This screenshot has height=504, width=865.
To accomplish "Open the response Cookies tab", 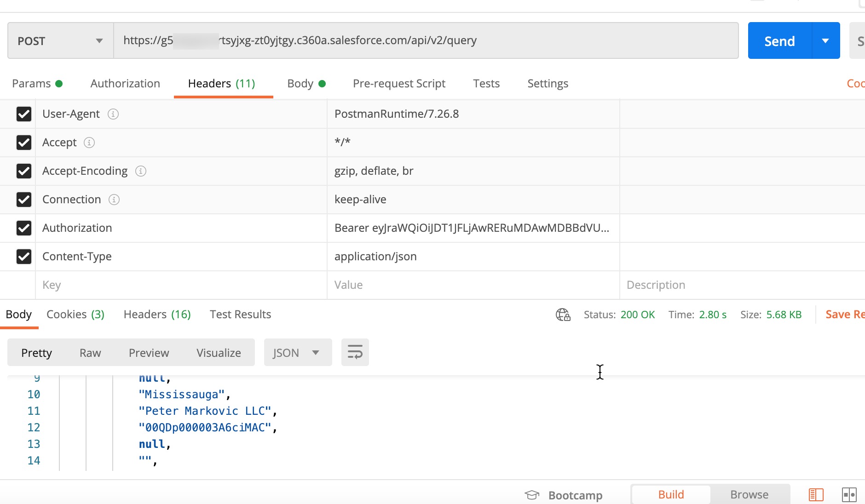I will (x=75, y=315).
